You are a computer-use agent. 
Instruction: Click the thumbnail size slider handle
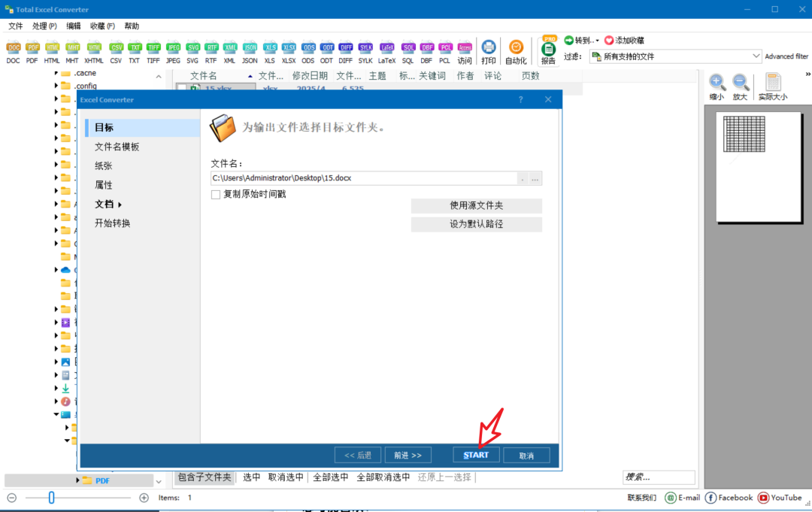pyautogui.click(x=51, y=498)
